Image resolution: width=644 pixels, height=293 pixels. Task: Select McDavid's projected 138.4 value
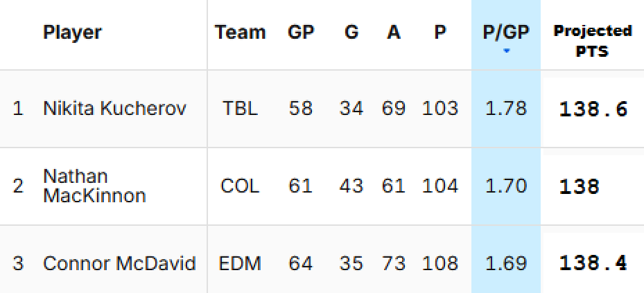coord(593,263)
